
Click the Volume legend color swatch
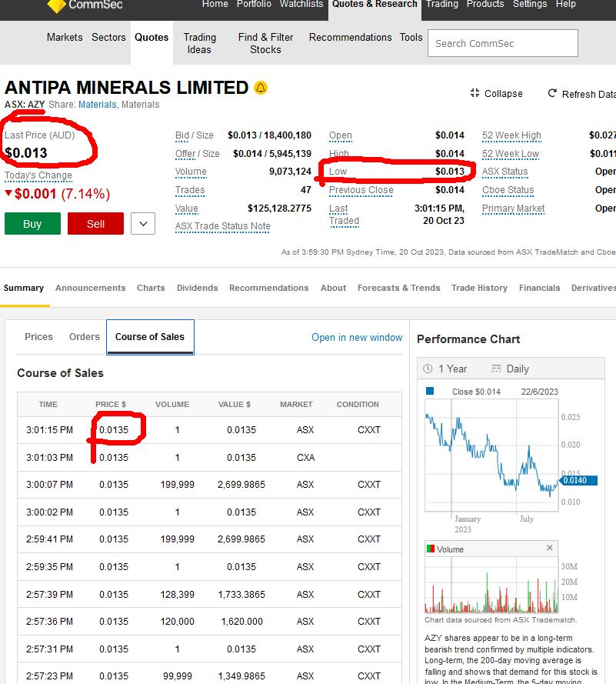[431, 549]
